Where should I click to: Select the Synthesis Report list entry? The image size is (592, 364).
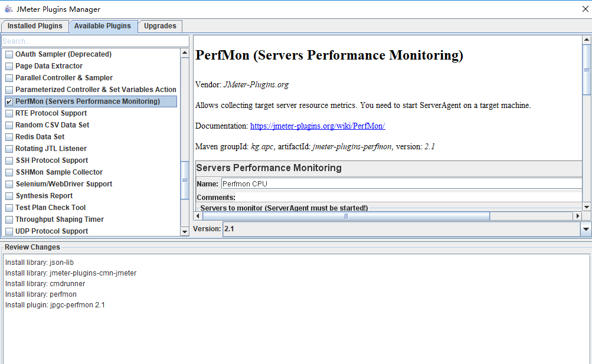44,196
